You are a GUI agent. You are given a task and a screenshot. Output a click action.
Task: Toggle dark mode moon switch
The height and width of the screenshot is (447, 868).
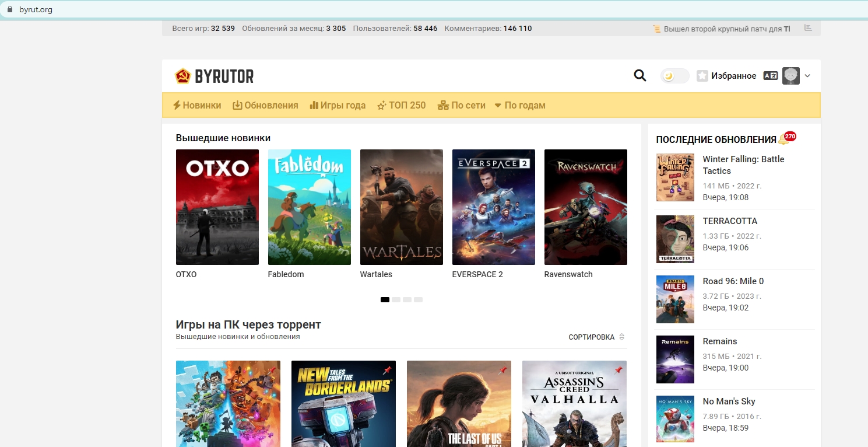674,76
